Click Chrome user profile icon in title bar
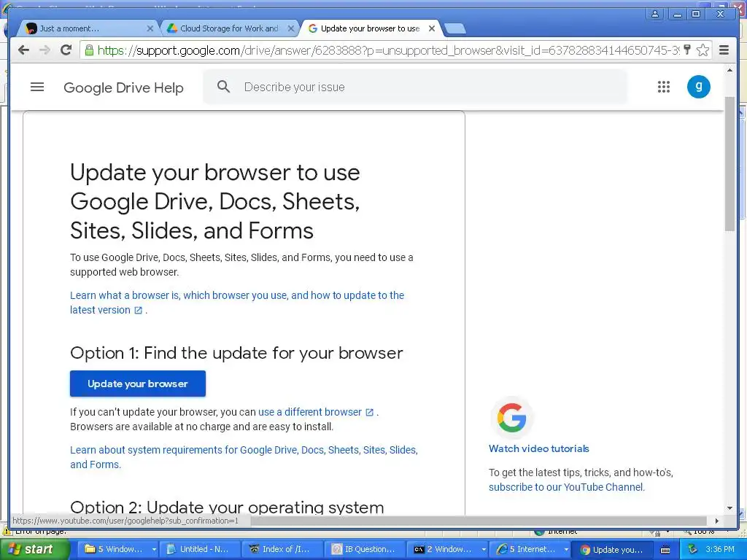 tap(655, 14)
